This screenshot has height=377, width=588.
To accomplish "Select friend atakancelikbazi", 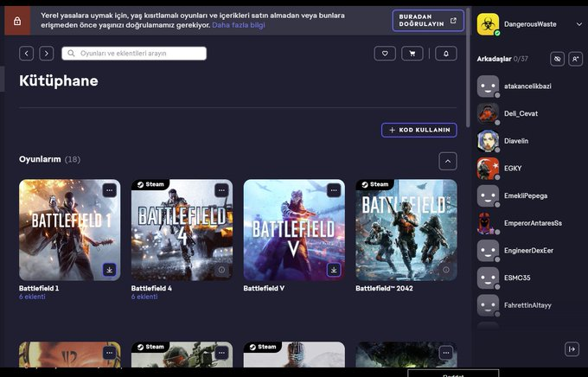I will pos(527,86).
